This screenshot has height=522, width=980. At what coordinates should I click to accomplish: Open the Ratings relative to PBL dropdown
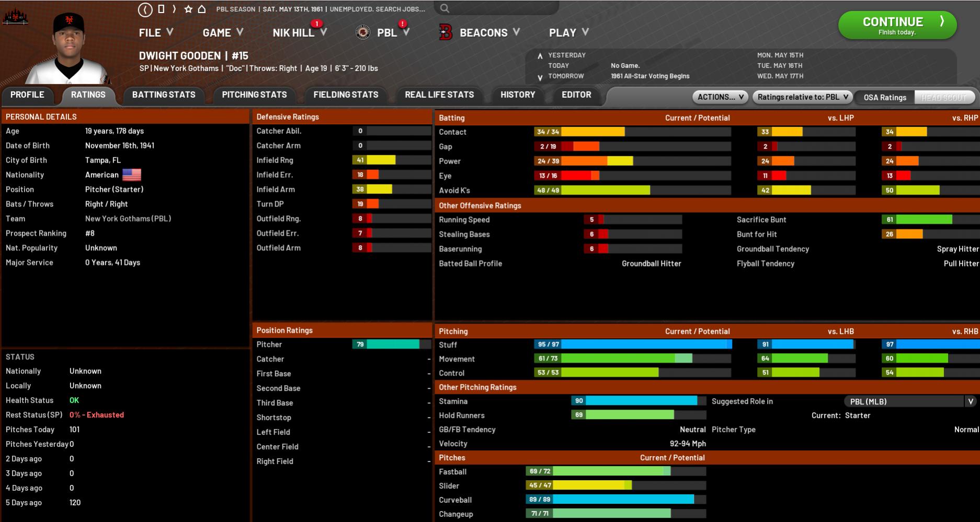(802, 97)
